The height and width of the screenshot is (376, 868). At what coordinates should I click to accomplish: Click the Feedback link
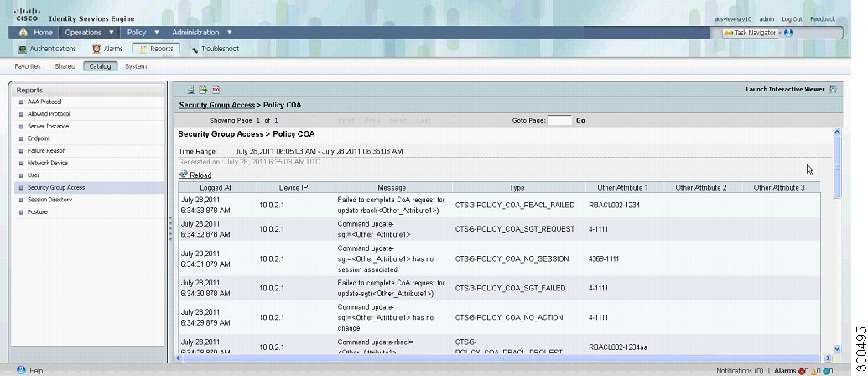click(823, 18)
